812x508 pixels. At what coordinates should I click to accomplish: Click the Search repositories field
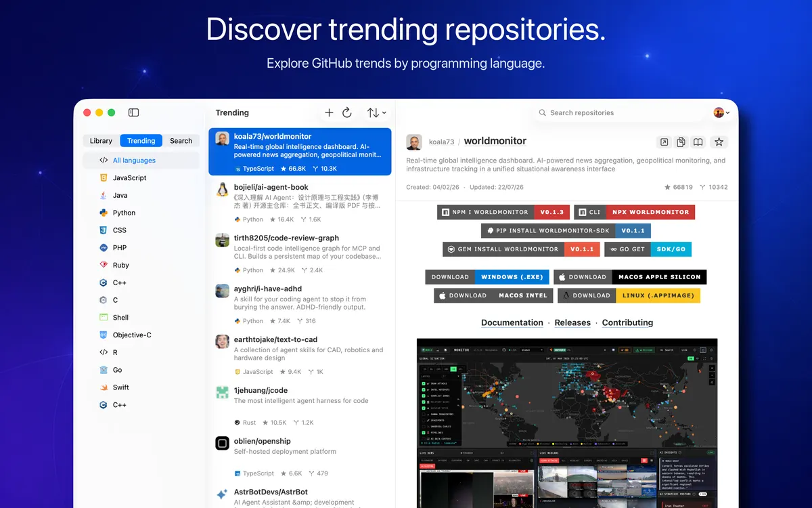click(x=619, y=112)
